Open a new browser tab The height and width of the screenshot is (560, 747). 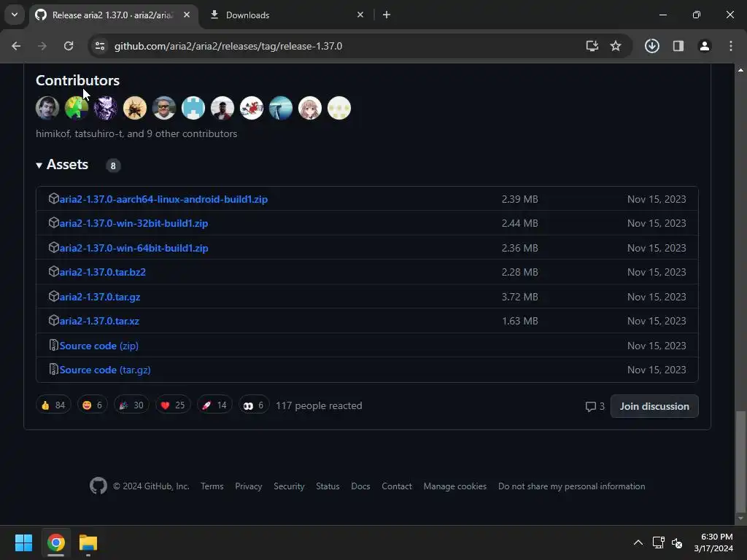[x=387, y=15]
